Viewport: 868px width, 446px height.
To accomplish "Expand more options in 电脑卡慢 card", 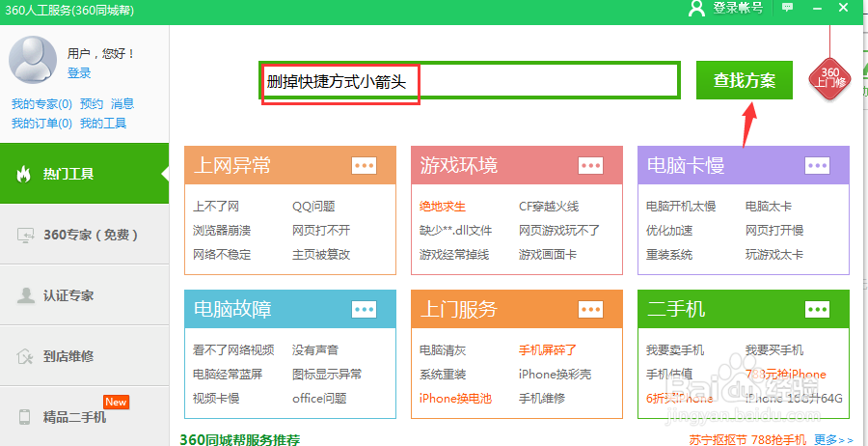I will coord(817,165).
